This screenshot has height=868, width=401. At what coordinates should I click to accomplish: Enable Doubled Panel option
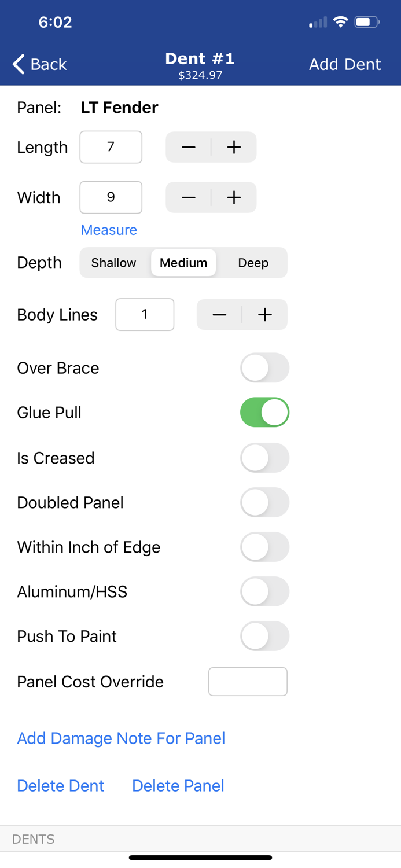pos(264,502)
